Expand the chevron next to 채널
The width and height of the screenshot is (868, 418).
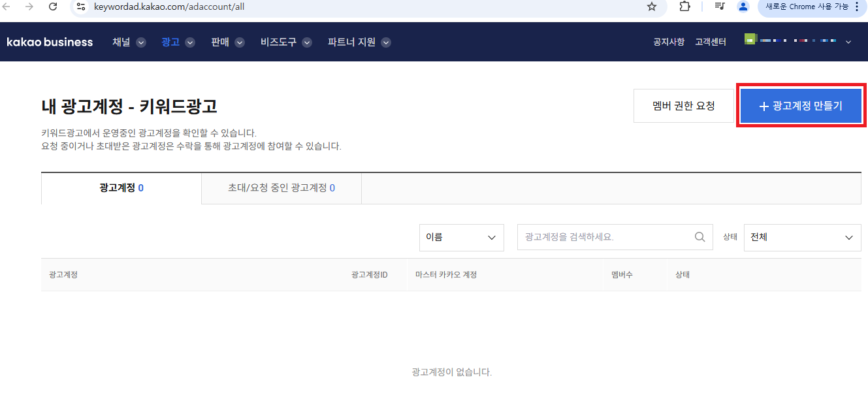pyautogui.click(x=141, y=42)
